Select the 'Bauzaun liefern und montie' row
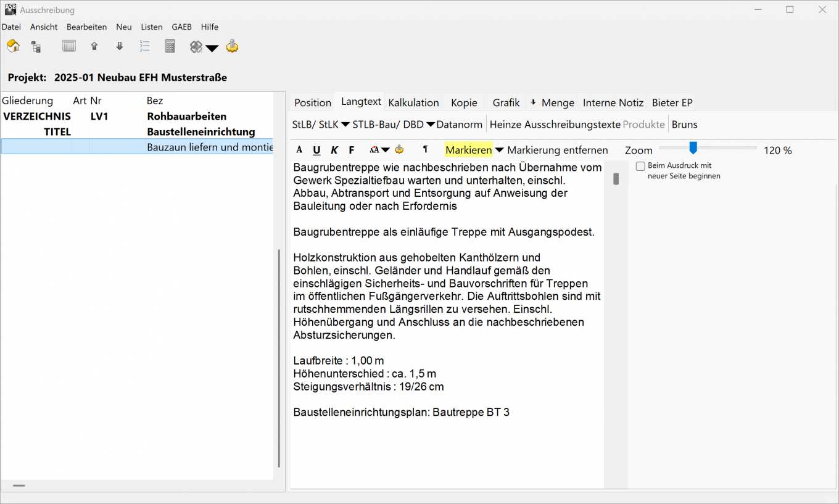The height and width of the screenshot is (504, 839). pyautogui.click(x=137, y=147)
